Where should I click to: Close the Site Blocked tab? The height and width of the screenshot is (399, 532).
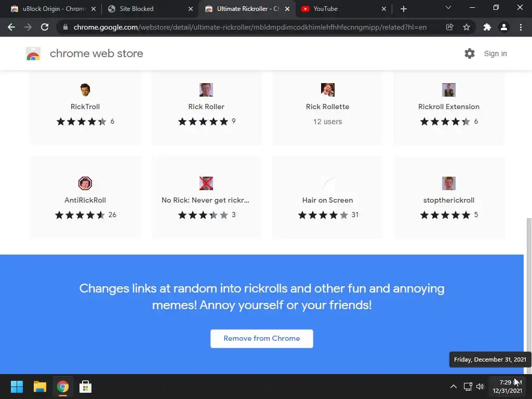click(x=191, y=9)
